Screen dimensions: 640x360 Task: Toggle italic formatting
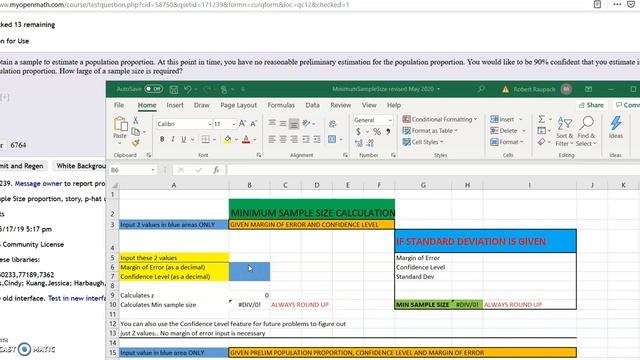[x=173, y=140]
